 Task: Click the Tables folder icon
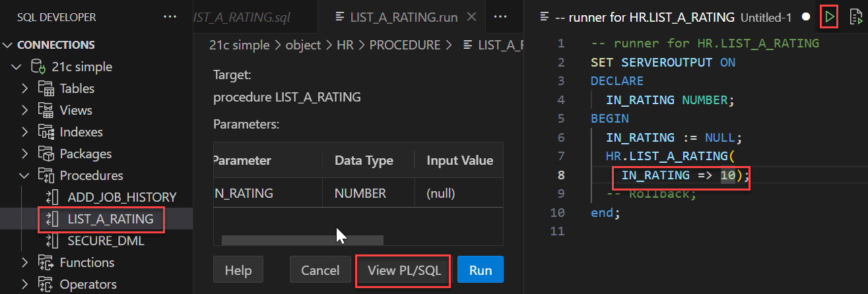coord(46,88)
